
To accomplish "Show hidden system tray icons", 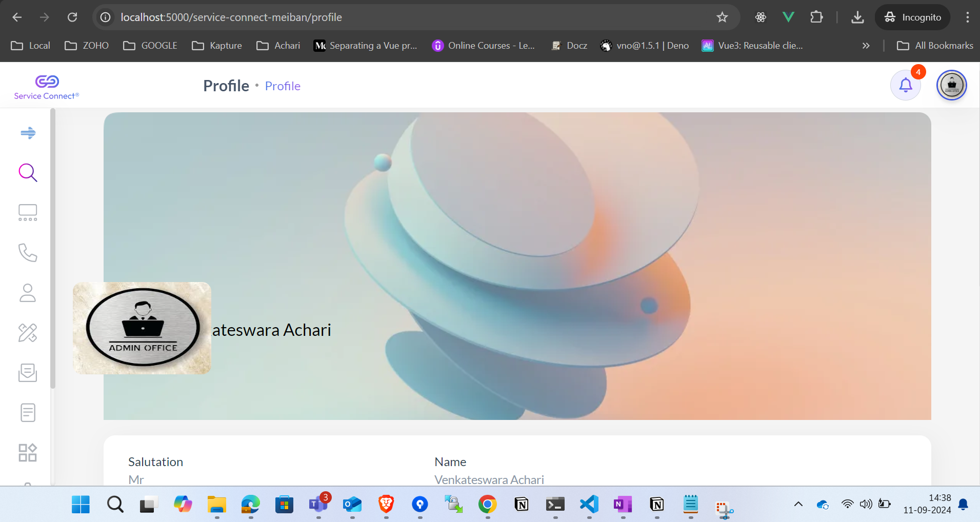I will 798,504.
